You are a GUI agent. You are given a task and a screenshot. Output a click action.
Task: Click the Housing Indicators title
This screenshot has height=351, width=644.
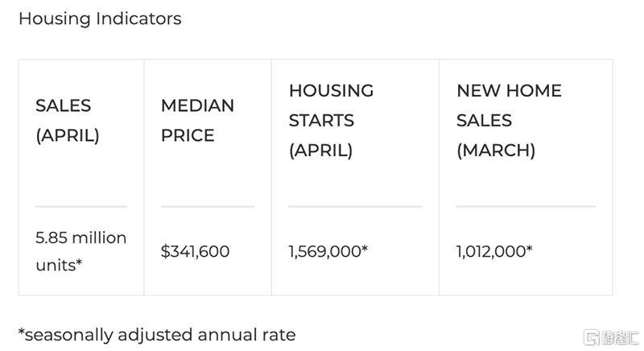(100, 19)
